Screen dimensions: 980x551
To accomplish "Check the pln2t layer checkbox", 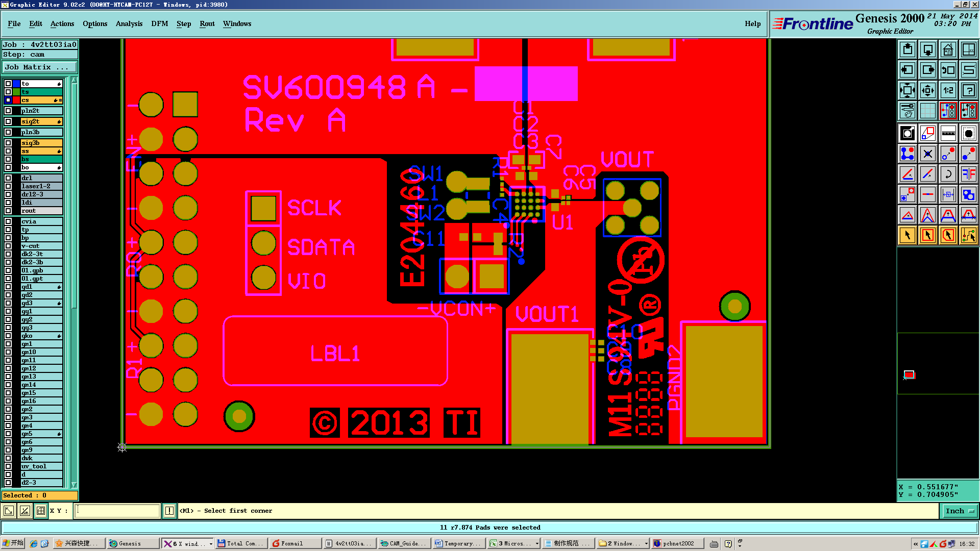I will coord(8,111).
